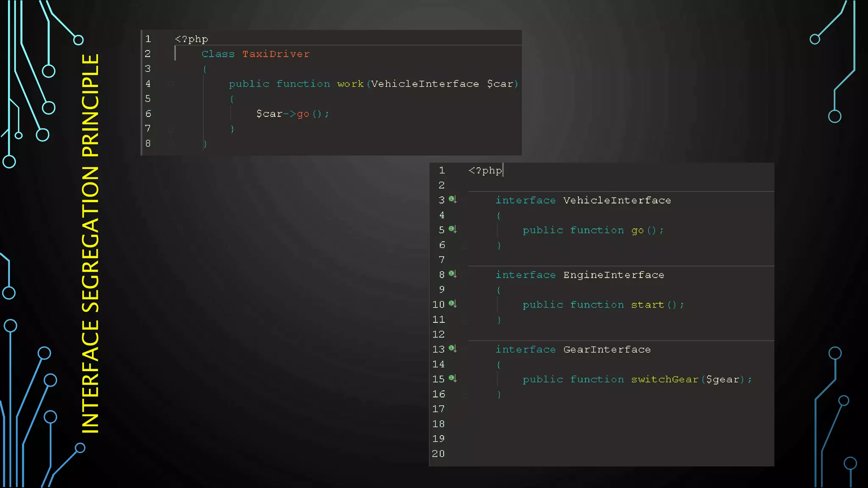Screen dimensions: 868x488
Task: Click fold end marker on TaxiDriver line 7
Action: coord(171,129)
